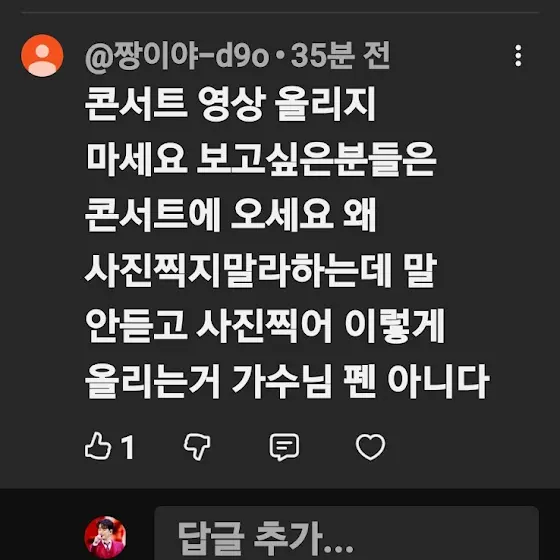Click the final line 가수님 펜 아니다
Viewport: 560px width, 560px height.
pos(360,381)
